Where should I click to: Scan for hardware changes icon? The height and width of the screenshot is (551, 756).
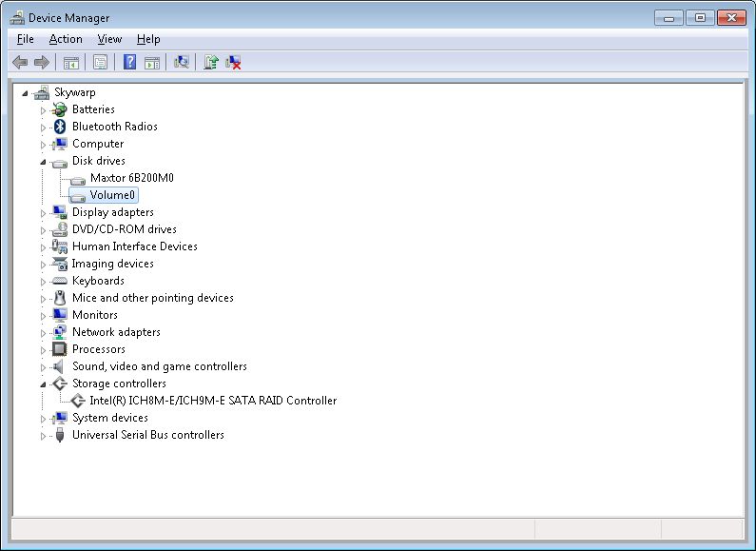(182, 62)
